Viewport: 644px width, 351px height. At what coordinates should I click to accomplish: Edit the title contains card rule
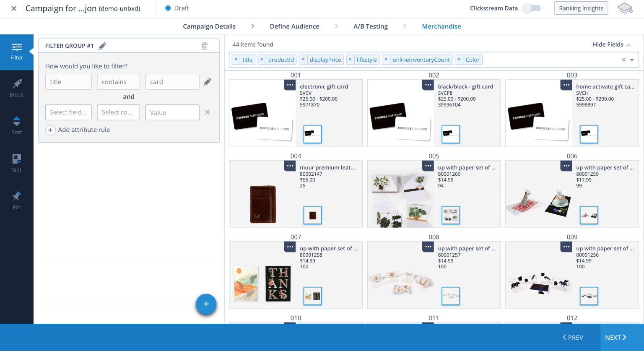pyautogui.click(x=208, y=82)
